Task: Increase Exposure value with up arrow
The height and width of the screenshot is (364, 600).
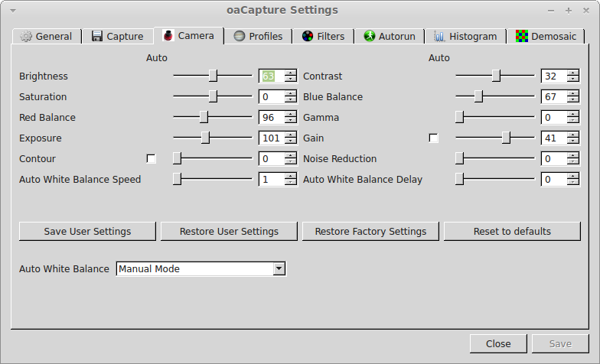Action: pyautogui.click(x=291, y=135)
